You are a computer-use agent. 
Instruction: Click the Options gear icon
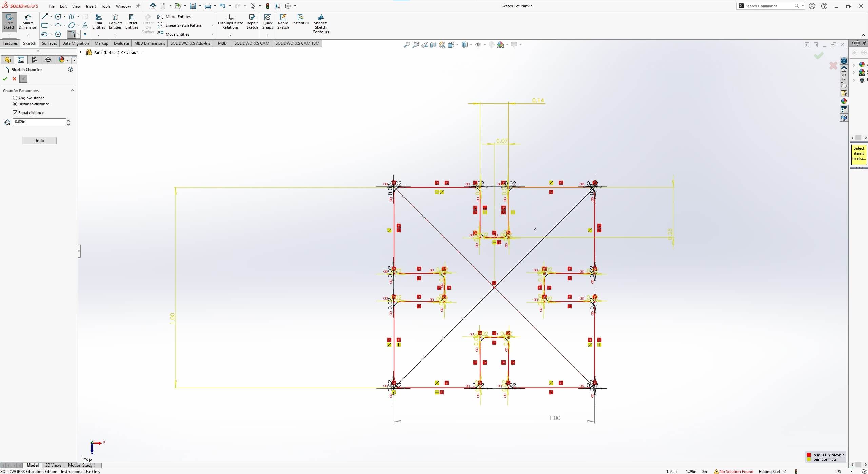point(288,6)
